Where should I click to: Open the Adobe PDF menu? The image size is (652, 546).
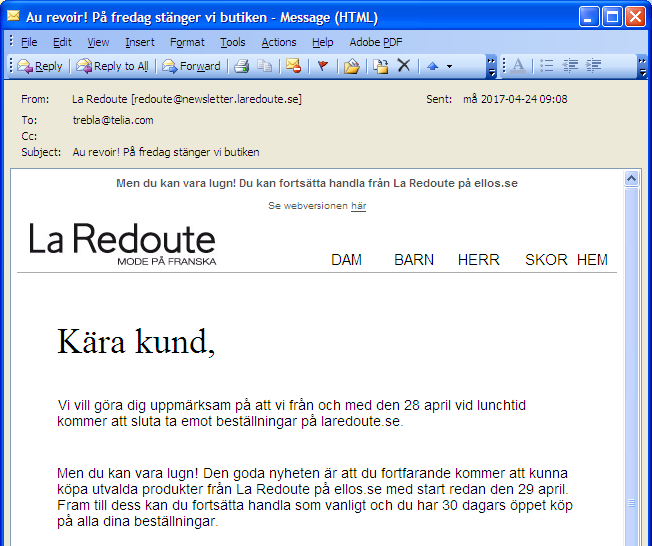[376, 42]
